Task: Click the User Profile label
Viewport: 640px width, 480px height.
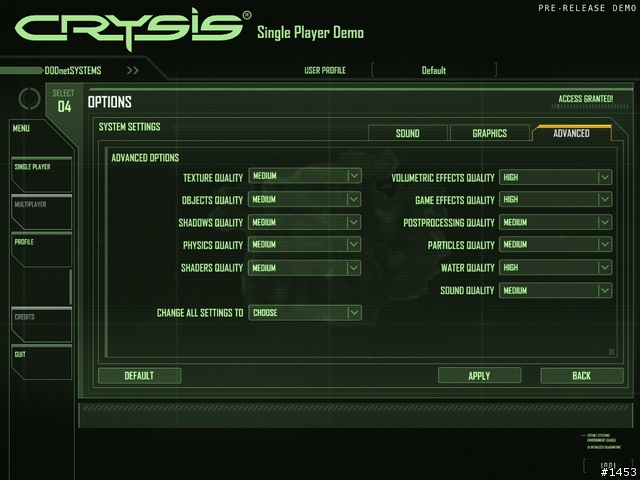Action: point(325,71)
